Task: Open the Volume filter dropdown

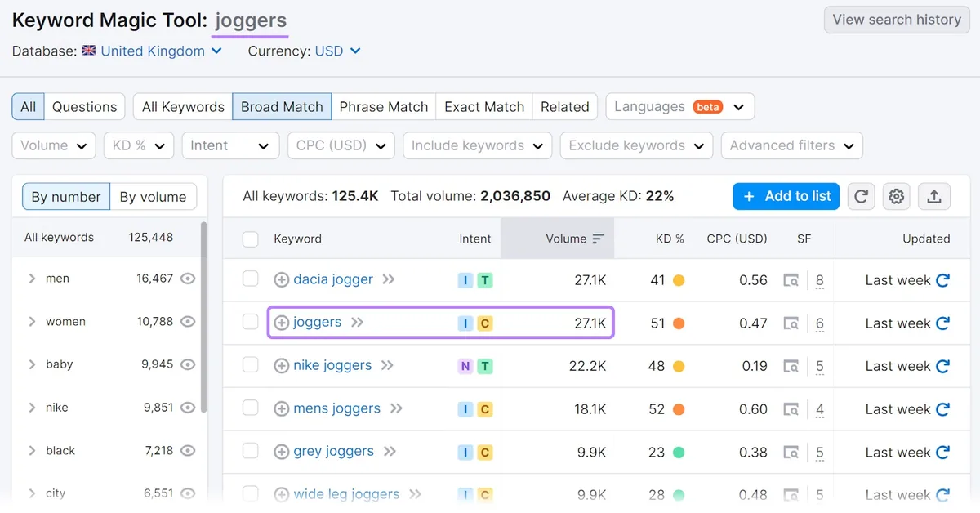Action: 54,145
